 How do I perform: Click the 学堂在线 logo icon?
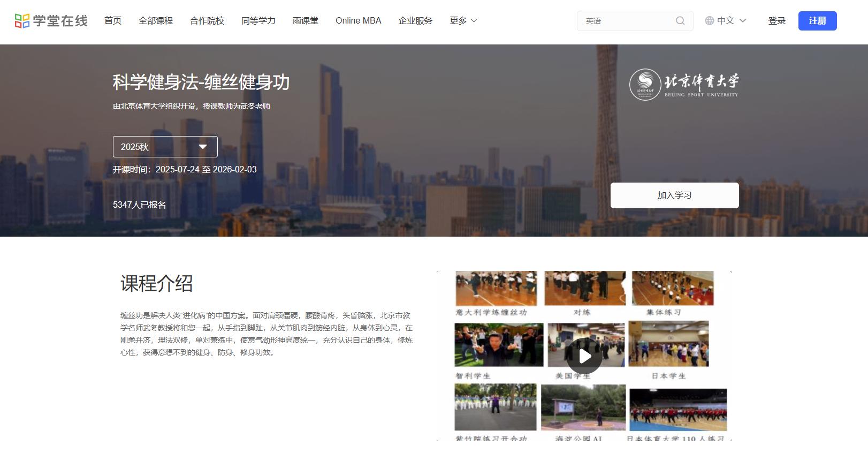(22, 21)
